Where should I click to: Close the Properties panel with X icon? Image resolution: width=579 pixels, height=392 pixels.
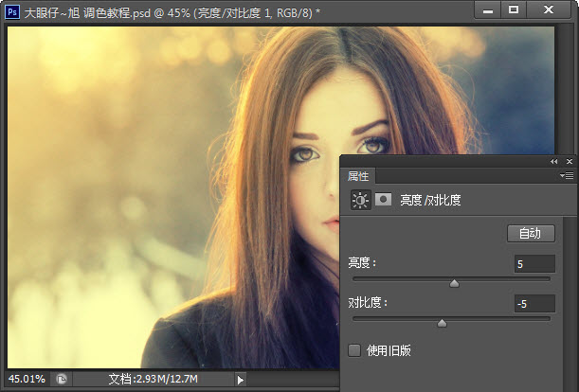(x=569, y=162)
